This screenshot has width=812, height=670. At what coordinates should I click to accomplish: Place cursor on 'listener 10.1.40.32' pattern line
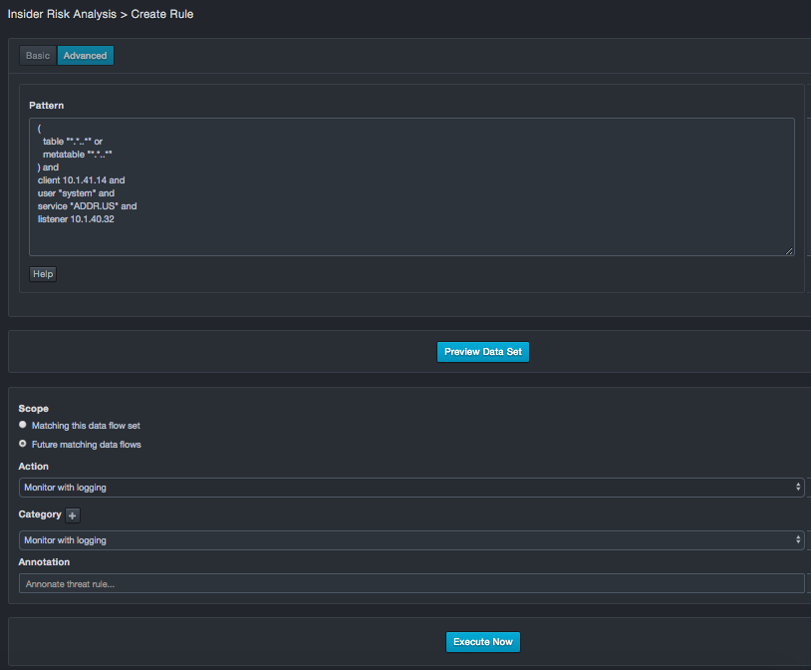coord(76,219)
